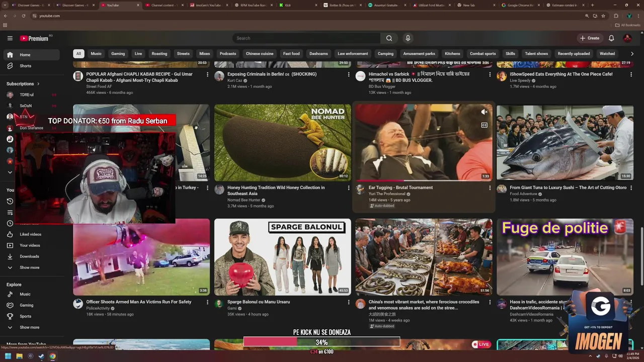This screenshot has width=644, height=362.
Task: Open Liked videos in sidebar
Action: pos(30,234)
